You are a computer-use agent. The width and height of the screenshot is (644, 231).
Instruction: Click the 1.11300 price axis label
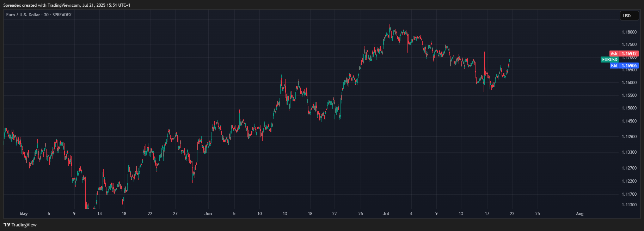[x=629, y=205]
